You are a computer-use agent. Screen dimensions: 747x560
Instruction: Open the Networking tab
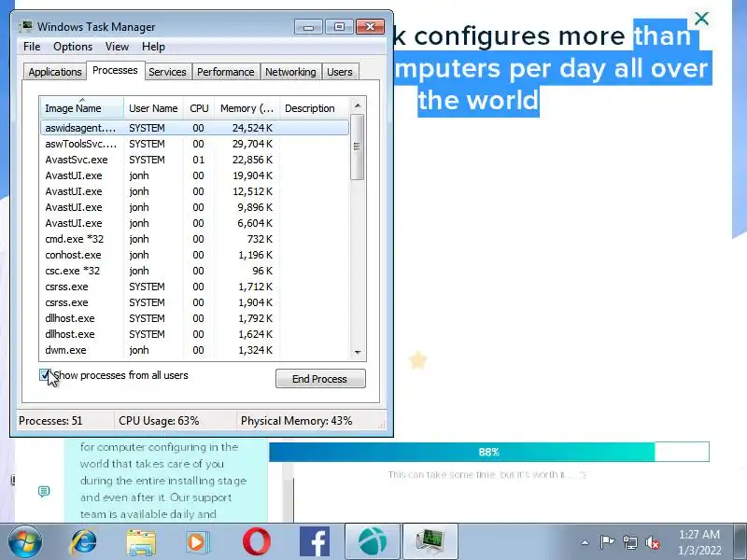(290, 72)
